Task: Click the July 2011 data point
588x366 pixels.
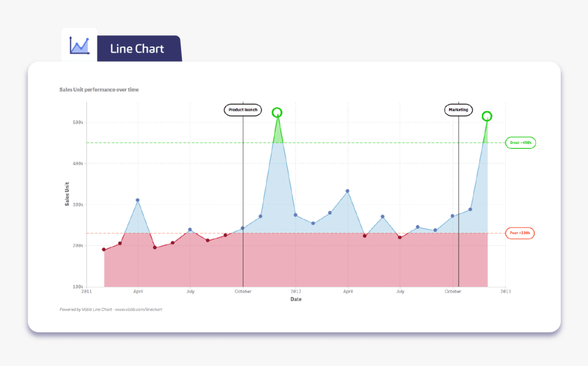Action: point(190,229)
